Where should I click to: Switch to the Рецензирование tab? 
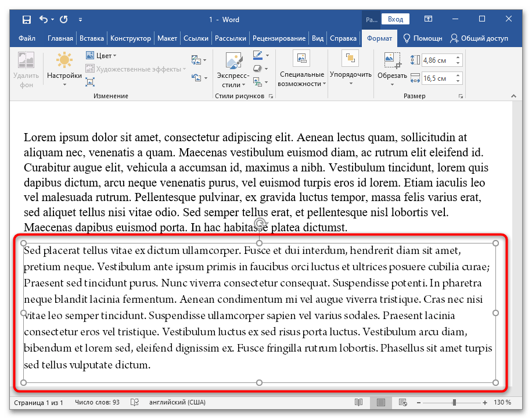pos(279,38)
